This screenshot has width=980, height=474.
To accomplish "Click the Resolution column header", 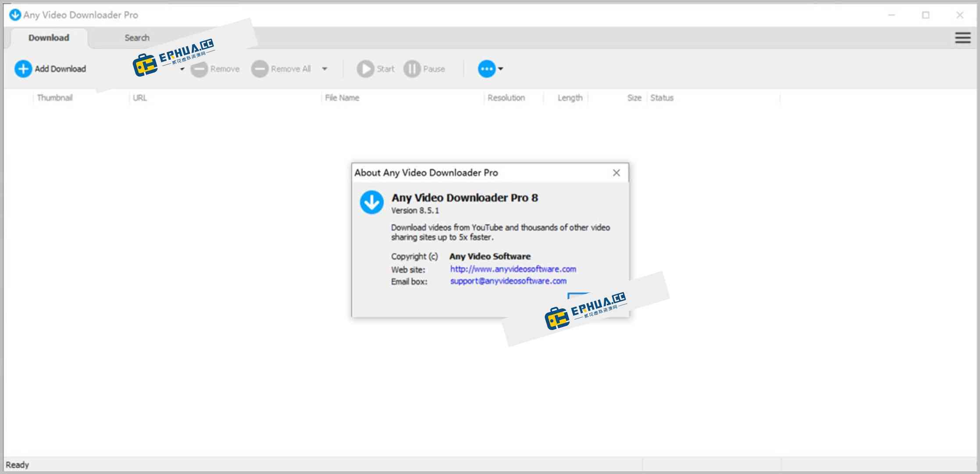I will (506, 97).
